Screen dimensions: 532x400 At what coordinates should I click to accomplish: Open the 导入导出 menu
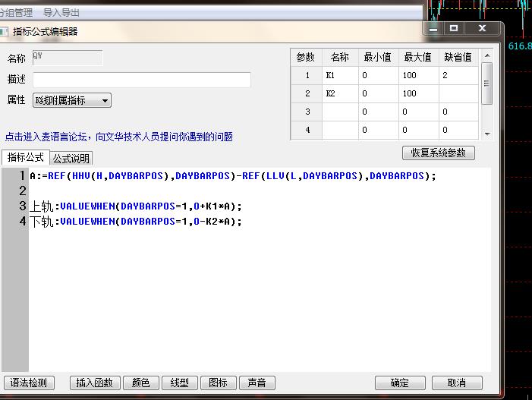tap(61, 13)
